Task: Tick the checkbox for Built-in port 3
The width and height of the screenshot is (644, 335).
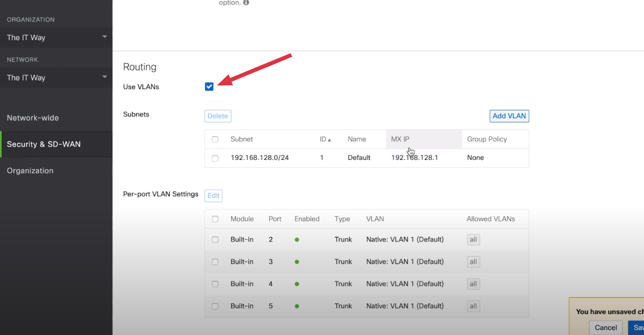Action: [215, 262]
